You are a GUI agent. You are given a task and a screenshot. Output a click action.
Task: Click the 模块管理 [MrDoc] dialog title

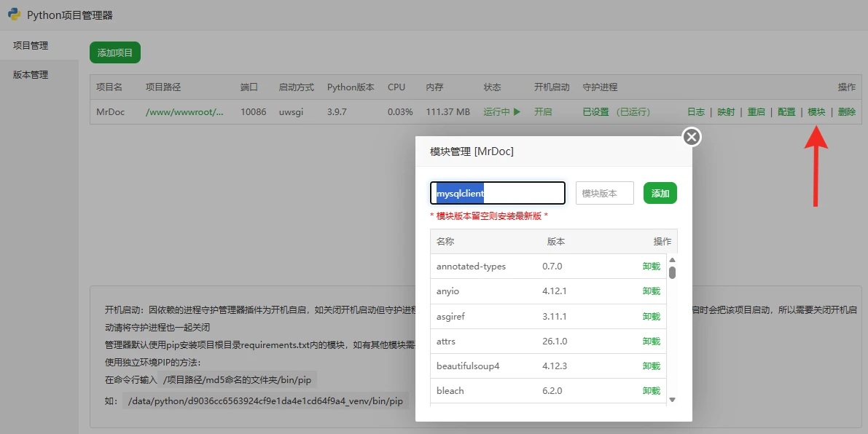pyautogui.click(x=472, y=151)
